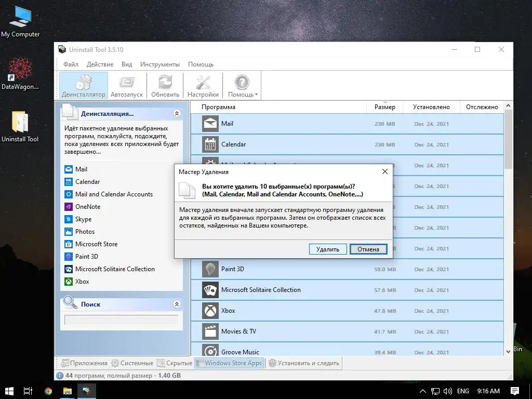Switch to the Системные tab

(132, 363)
